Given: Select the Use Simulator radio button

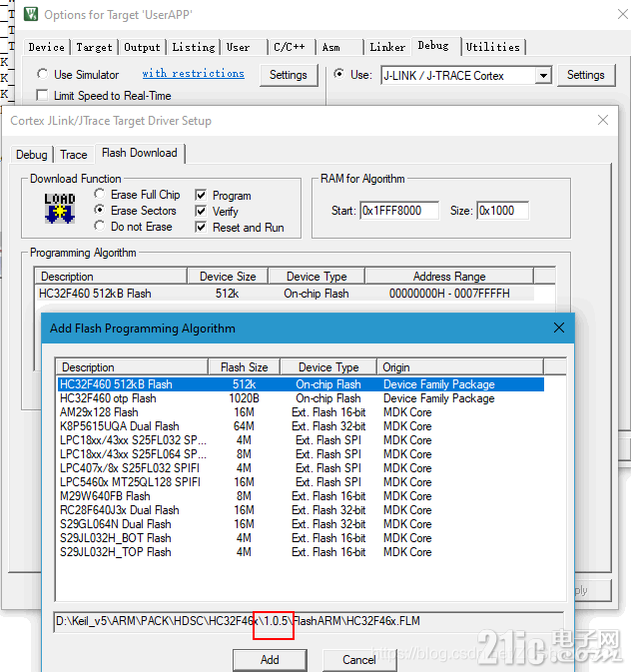Looking at the screenshot, I should [x=43, y=74].
